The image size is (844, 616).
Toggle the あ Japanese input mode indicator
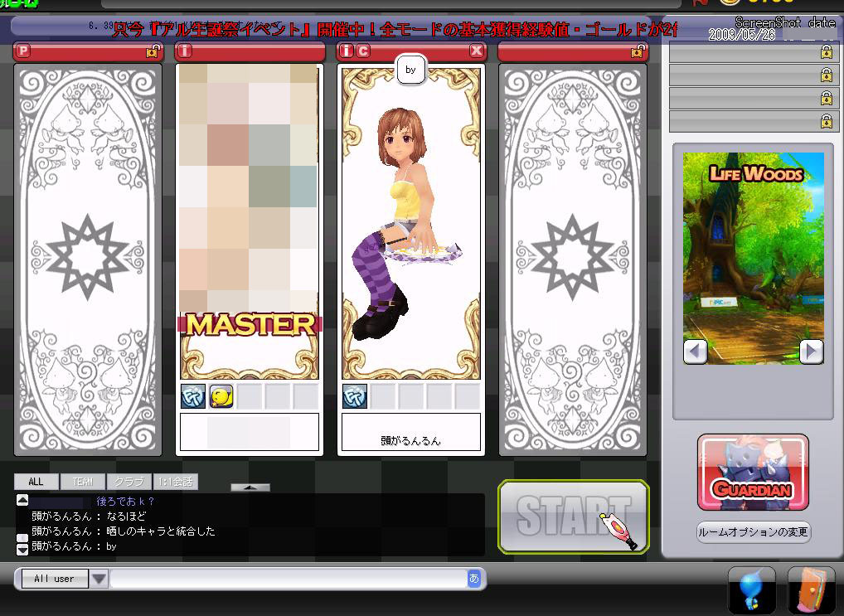click(x=474, y=579)
